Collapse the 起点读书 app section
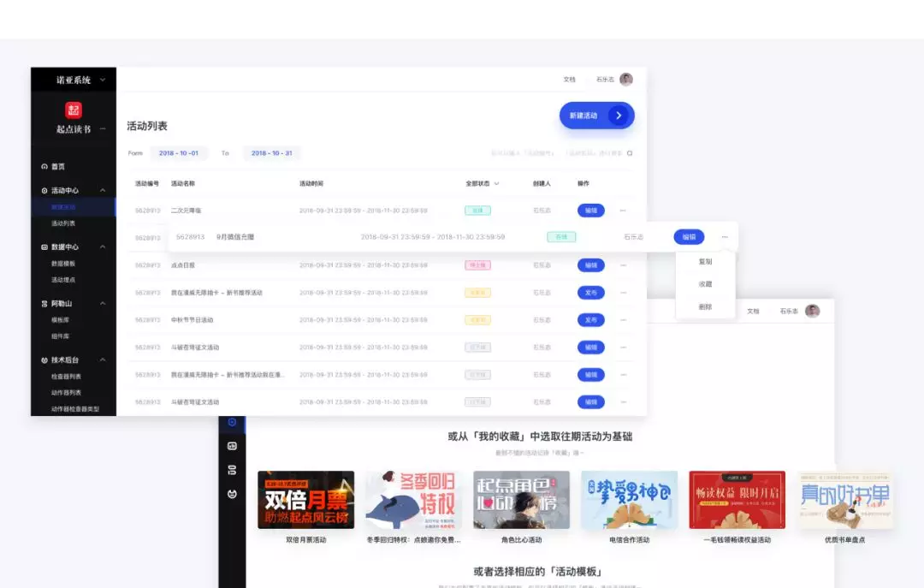Screen dimensions: 924x588 103,128
